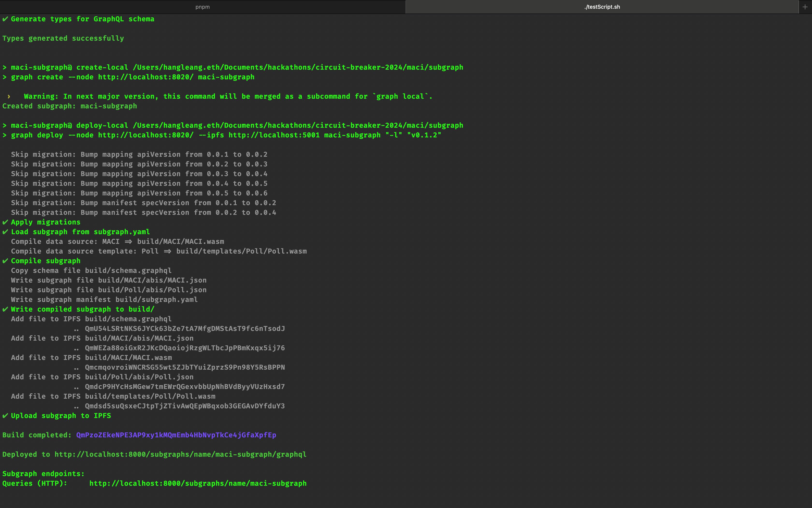
Task: Click the Build completed IPFS hash
Action: 176,435
